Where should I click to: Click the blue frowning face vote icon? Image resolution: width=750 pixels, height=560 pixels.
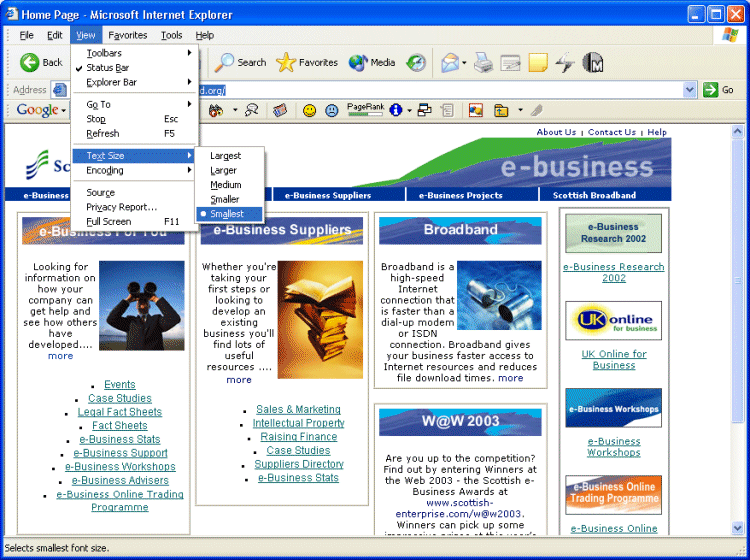coord(331,110)
